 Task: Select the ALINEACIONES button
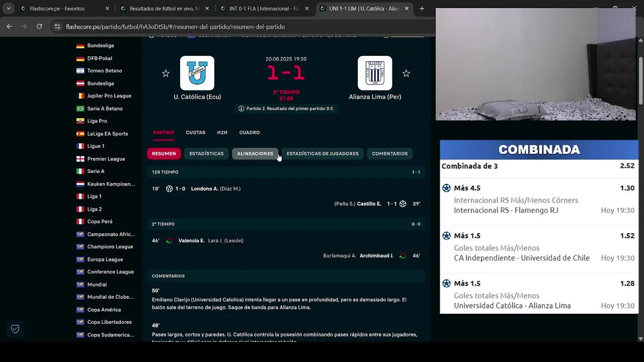[x=255, y=154]
